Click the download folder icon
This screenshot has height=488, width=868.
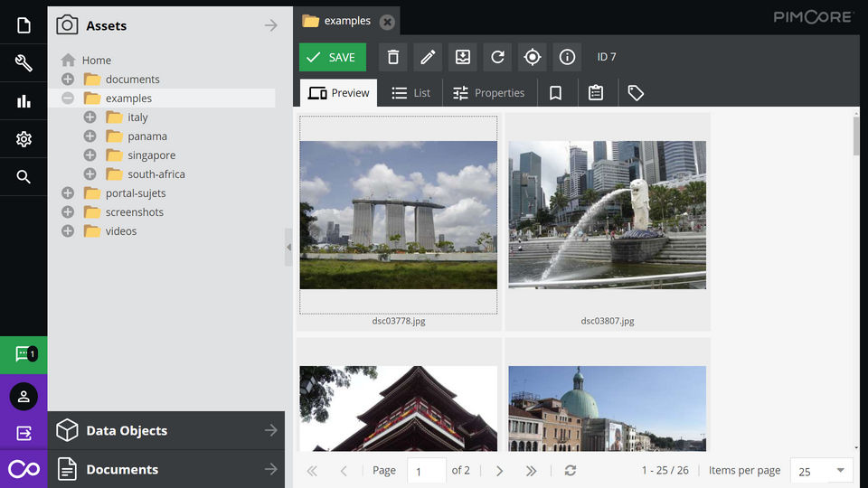point(462,57)
